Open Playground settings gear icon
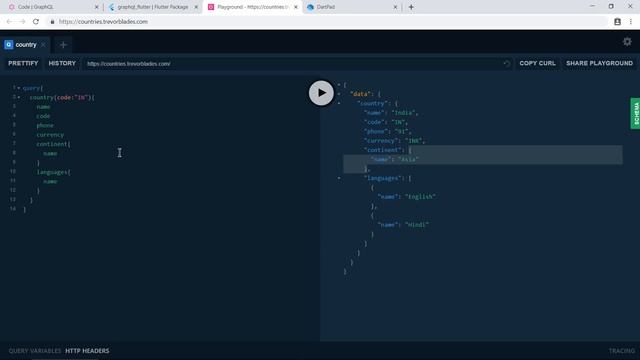640x360 pixels. [627, 42]
